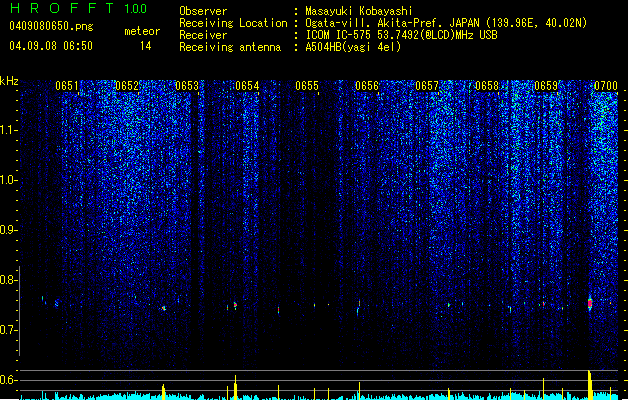This screenshot has width=629, height=400.
Task: Select the filename 0409080650.png
Action: click(x=51, y=26)
